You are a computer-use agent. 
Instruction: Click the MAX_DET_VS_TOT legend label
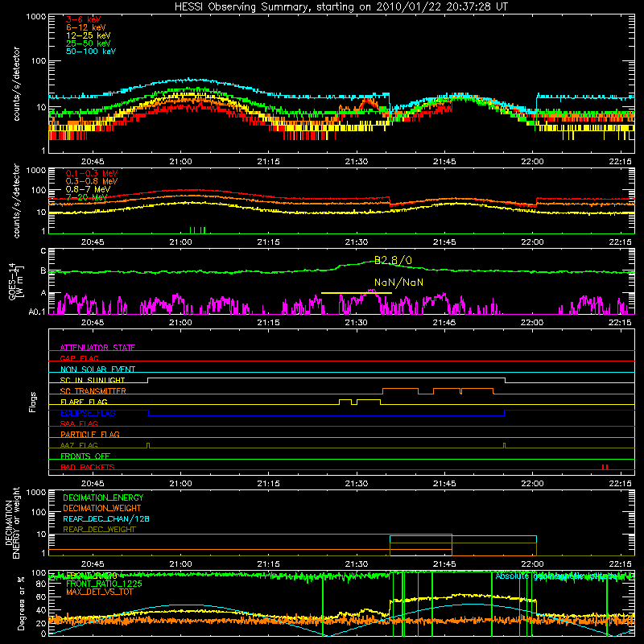tap(100, 592)
